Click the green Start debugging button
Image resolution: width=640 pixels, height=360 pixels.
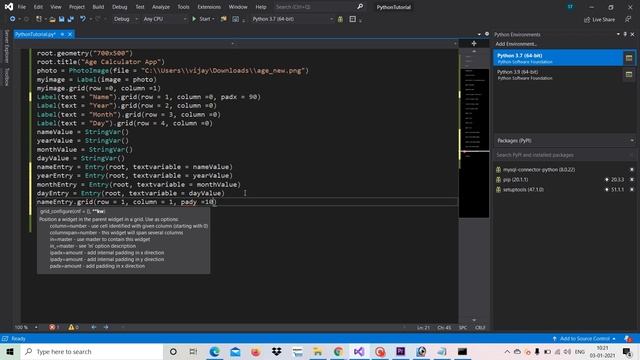[203, 19]
